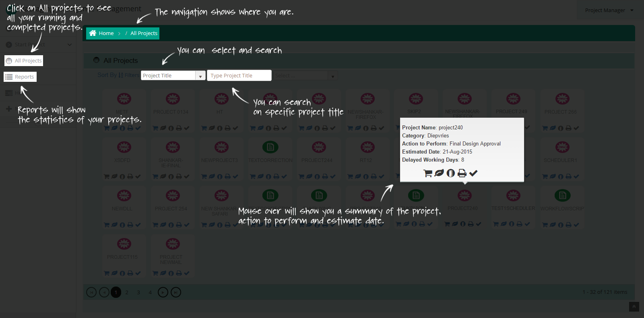Open All Projects in the sidebar
Image resolution: width=644 pixels, height=318 pixels.
click(24, 61)
